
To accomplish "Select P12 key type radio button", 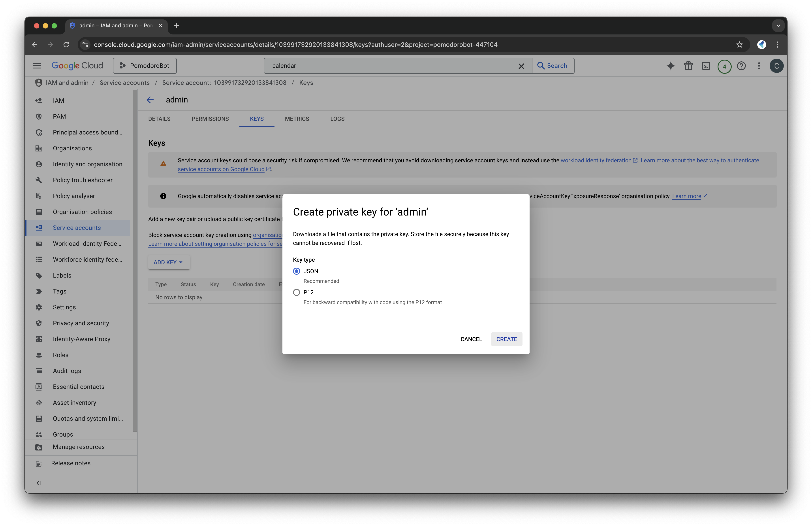I will click(297, 292).
